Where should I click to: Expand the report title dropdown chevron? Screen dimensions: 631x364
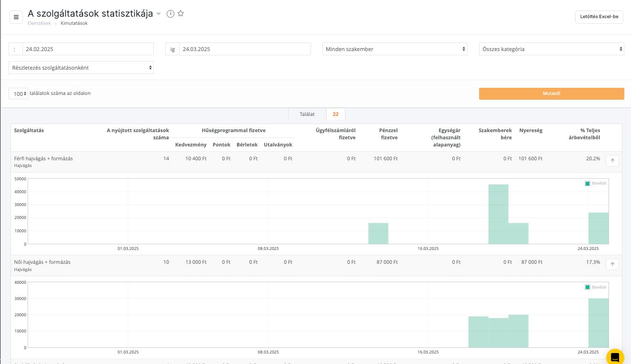(159, 14)
